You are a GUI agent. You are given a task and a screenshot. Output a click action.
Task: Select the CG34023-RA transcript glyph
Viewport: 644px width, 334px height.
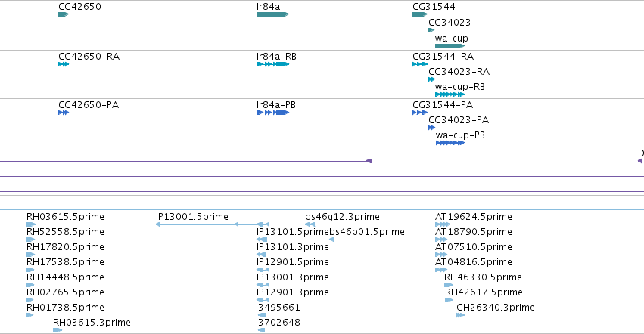click(431, 79)
